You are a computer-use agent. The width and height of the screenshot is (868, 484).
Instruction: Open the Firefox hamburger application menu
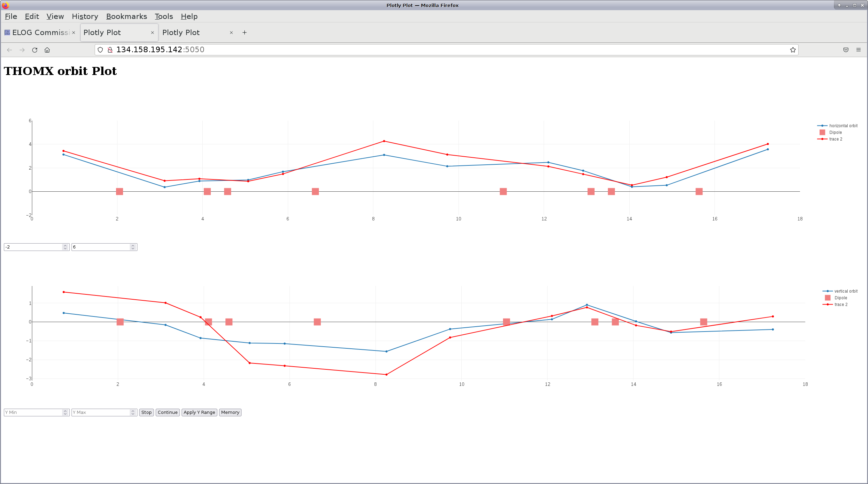(858, 50)
